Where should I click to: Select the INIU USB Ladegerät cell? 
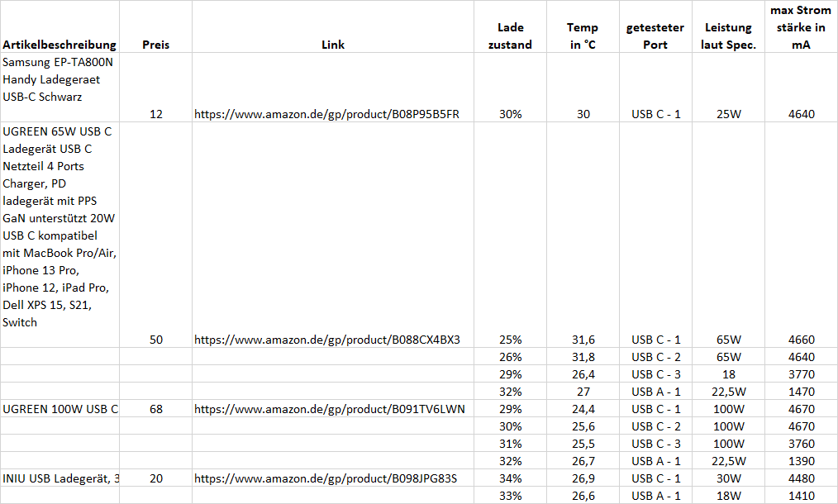pos(60,478)
